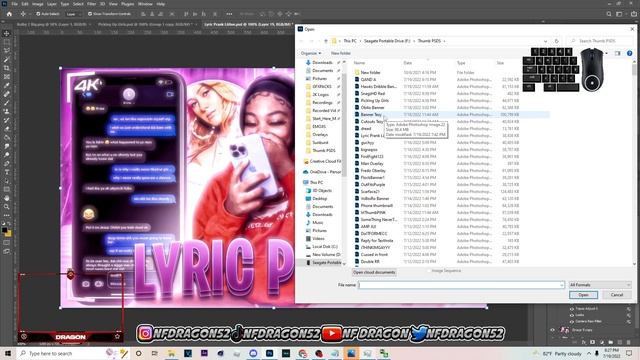
Task: Click the create new group folder icon
Action: click(611, 342)
